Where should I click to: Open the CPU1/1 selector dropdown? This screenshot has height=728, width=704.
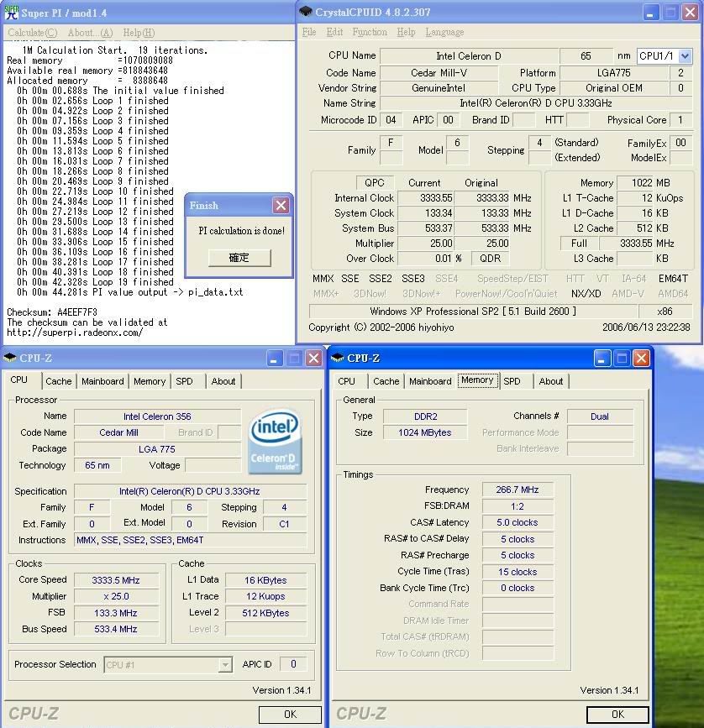[685, 56]
